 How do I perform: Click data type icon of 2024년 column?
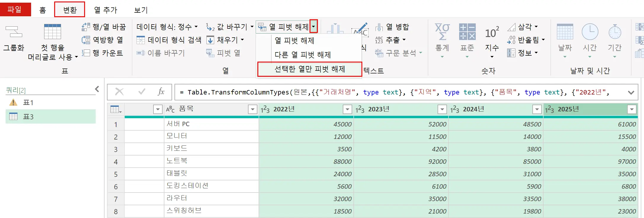(455, 109)
